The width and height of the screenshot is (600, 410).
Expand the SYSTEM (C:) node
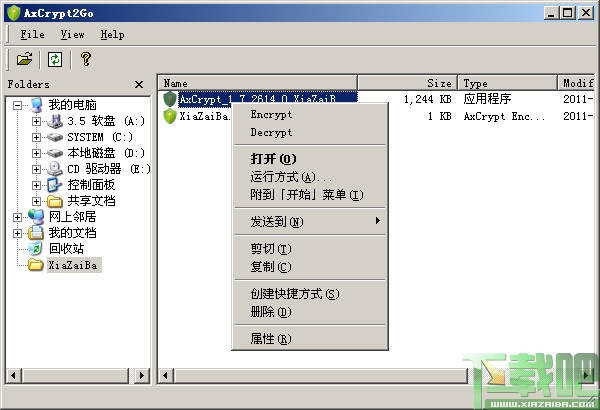[x=36, y=137]
